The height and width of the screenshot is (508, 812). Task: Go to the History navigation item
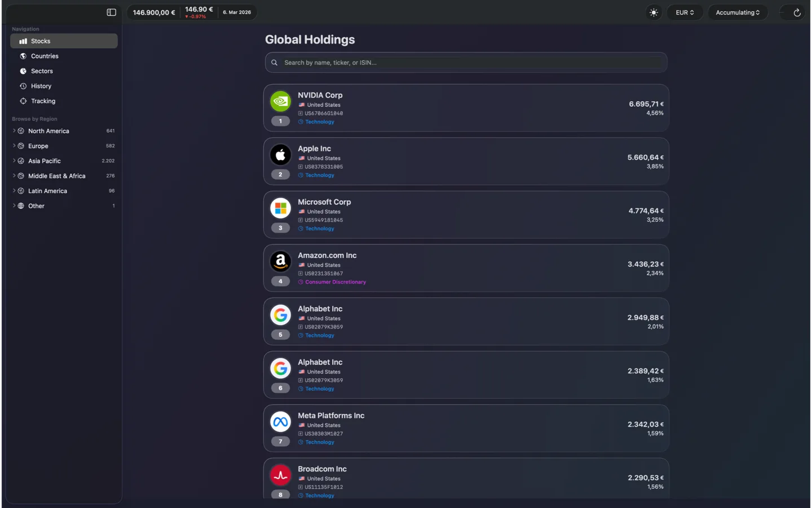(41, 86)
